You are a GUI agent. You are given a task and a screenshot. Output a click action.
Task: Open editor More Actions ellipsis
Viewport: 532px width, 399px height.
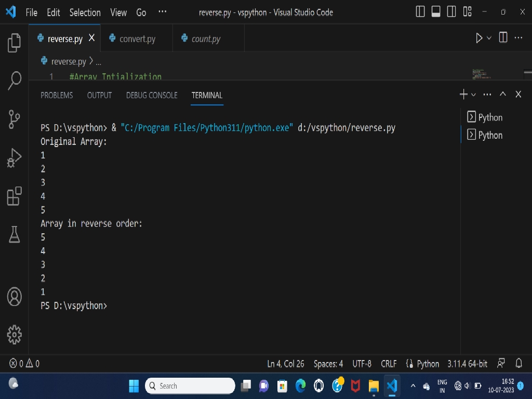point(518,37)
